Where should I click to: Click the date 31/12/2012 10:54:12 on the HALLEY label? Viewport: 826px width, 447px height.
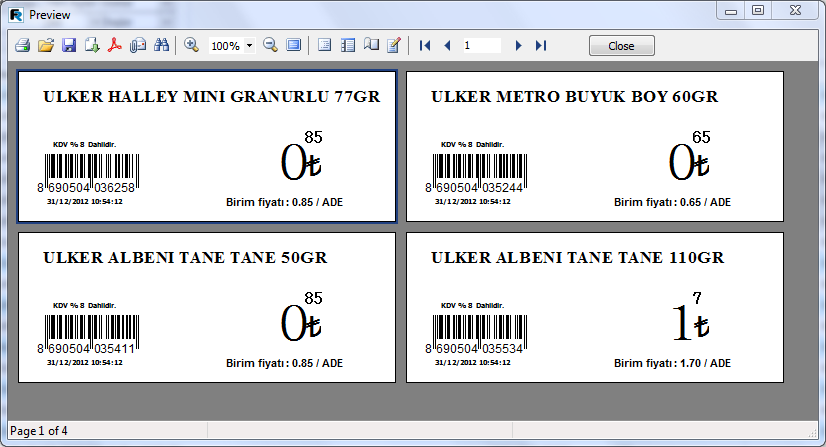pos(85,201)
